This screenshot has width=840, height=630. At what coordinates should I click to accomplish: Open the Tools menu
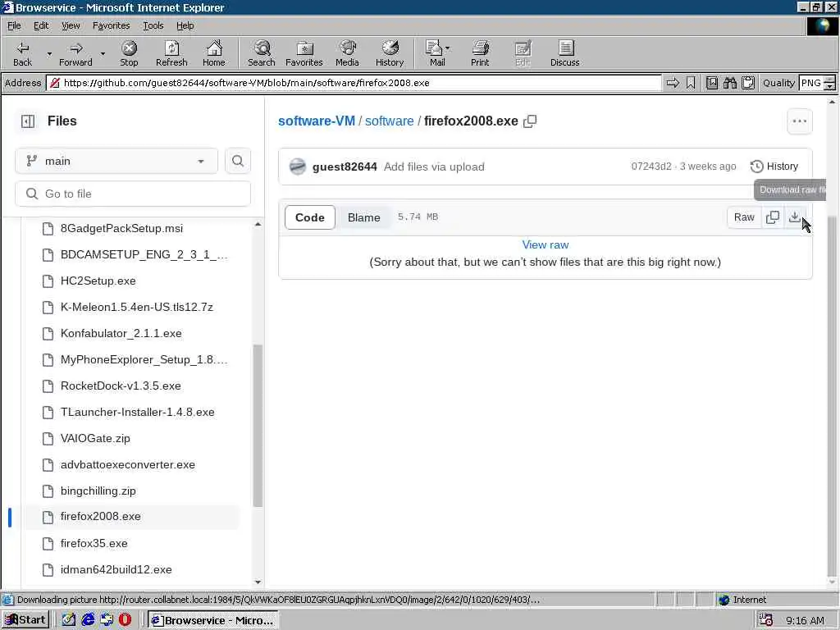coord(153,25)
